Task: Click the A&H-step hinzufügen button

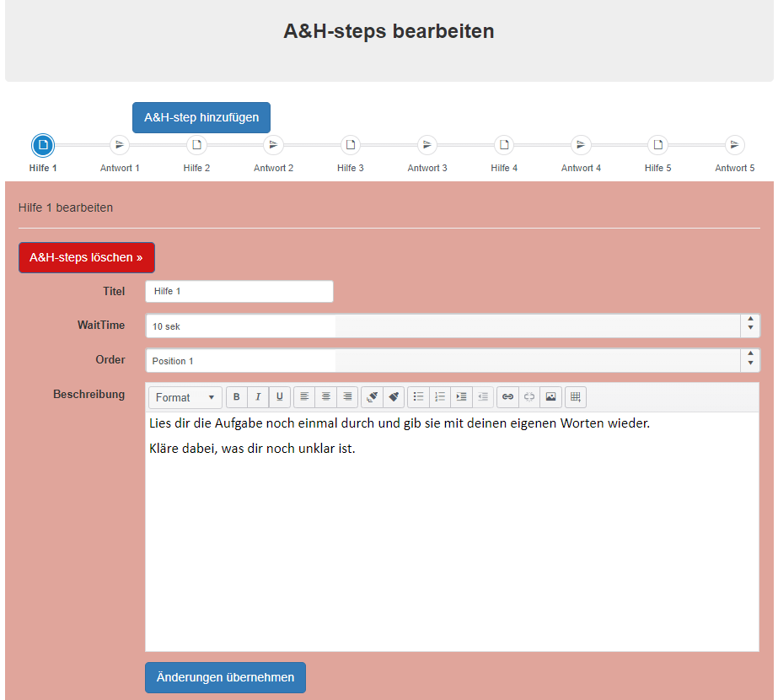Action: coord(201,118)
